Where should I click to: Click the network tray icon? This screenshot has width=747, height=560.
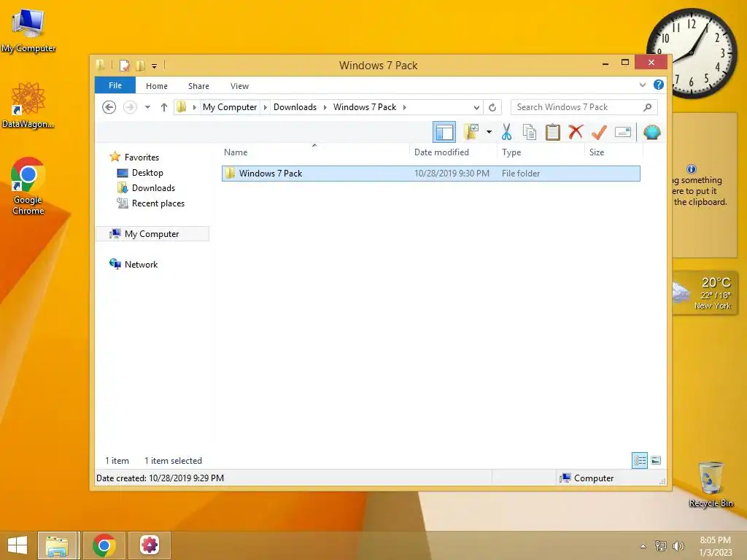point(661,546)
